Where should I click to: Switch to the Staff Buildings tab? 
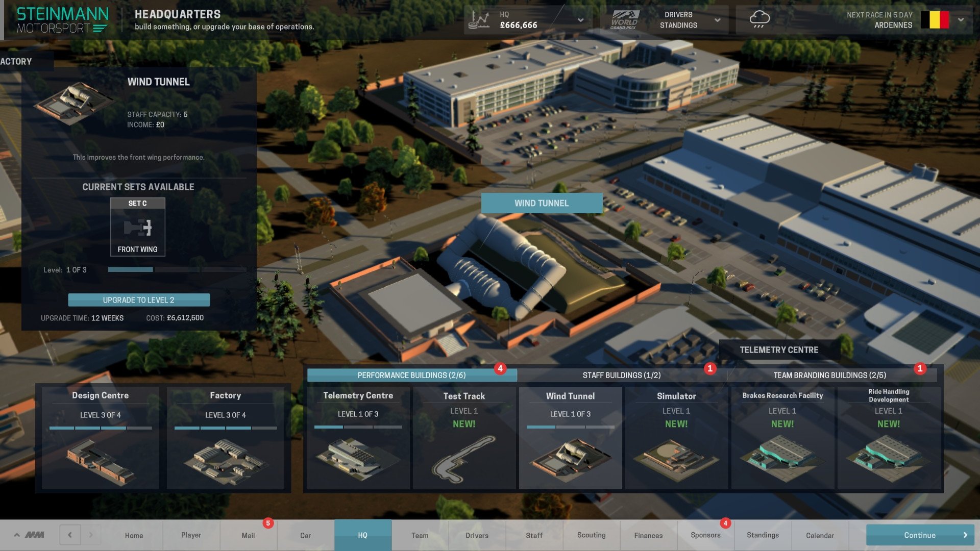coord(621,375)
